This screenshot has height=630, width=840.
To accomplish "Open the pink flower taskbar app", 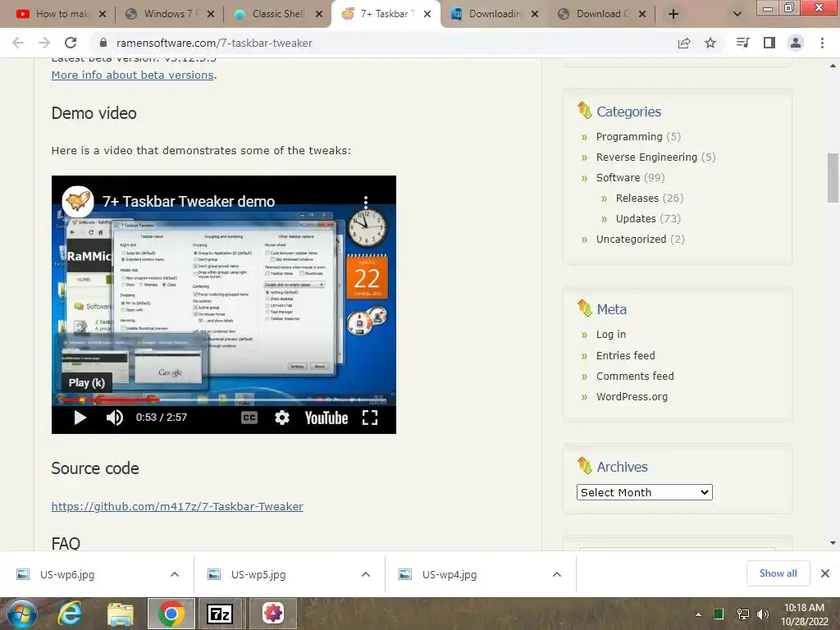I will [273, 614].
